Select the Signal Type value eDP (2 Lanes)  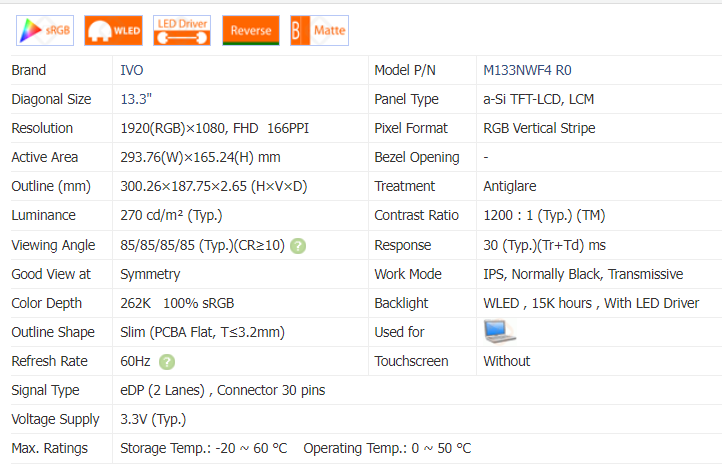pyautogui.click(x=163, y=390)
